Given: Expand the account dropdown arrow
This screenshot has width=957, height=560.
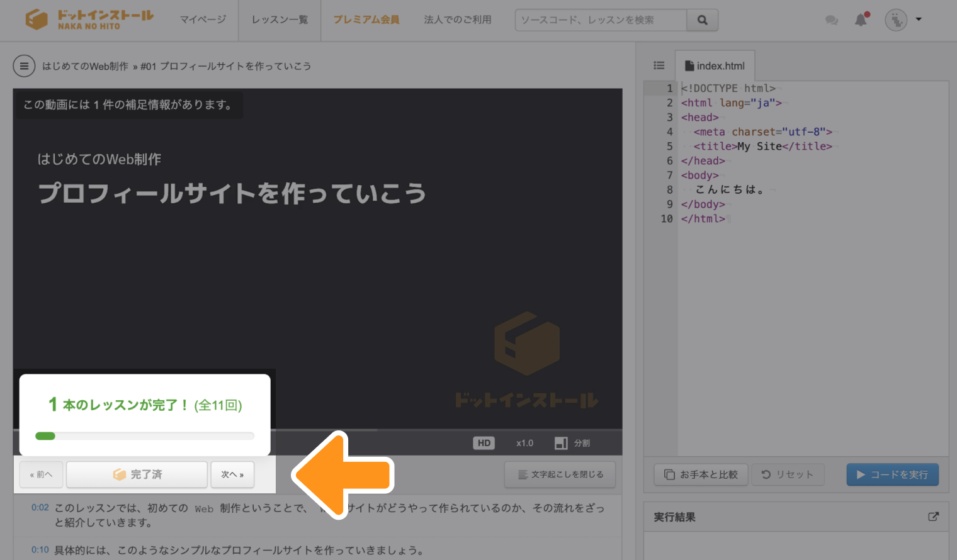Looking at the screenshot, I should (x=919, y=20).
